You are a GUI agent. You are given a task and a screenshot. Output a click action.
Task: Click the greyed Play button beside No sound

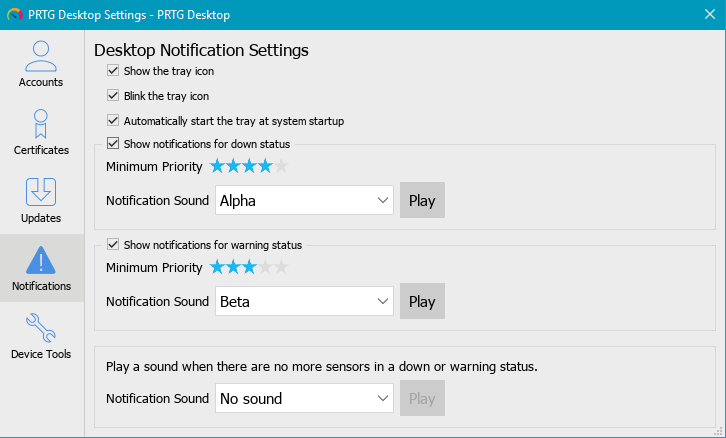pyautogui.click(x=422, y=398)
